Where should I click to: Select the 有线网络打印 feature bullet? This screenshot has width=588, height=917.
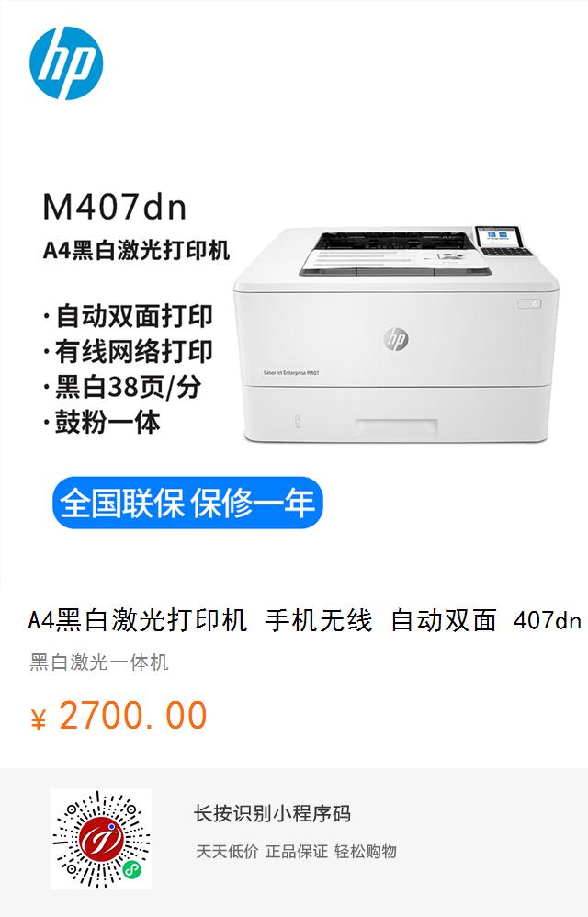pyautogui.click(x=129, y=352)
